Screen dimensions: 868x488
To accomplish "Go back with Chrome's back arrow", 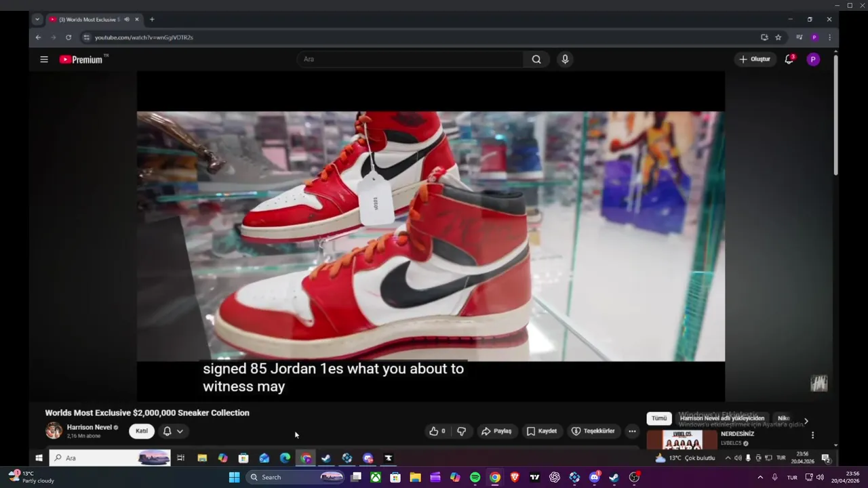I will [38, 37].
